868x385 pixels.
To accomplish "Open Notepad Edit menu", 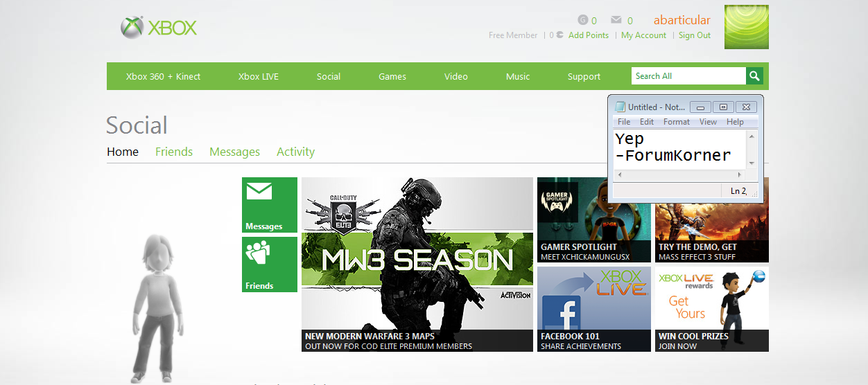I will pyautogui.click(x=647, y=122).
